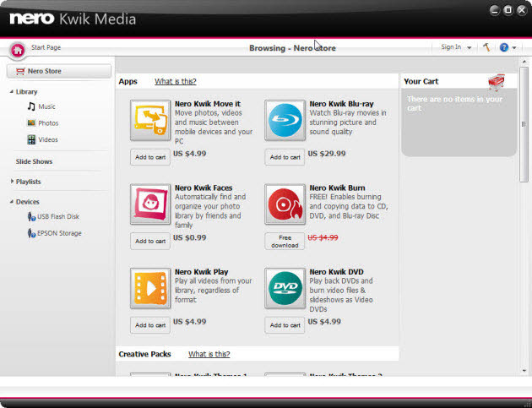This screenshot has width=532, height=408.
Task: Click the struck-through US $4.99 price
Action: (323, 237)
